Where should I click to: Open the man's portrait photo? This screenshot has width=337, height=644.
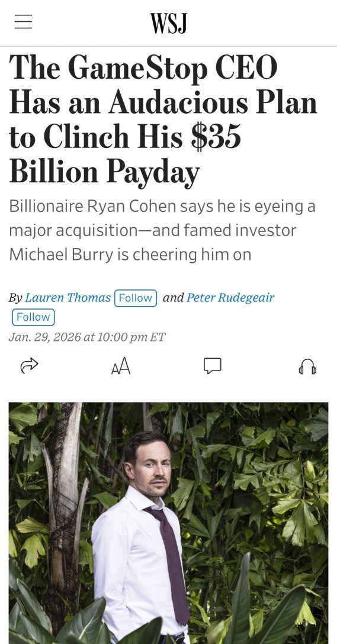point(168,523)
